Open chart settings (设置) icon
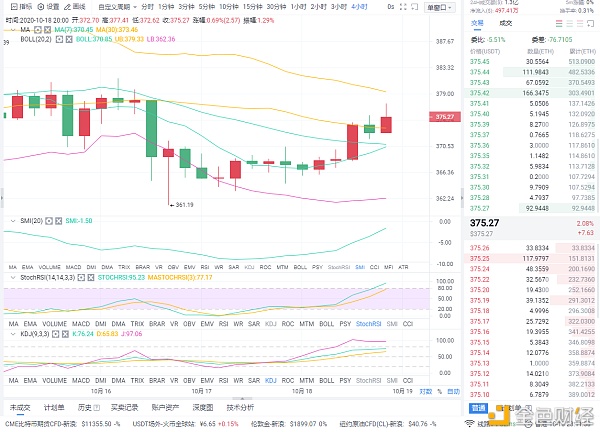Screen dimensions: 600x432 click(x=48, y=6)
